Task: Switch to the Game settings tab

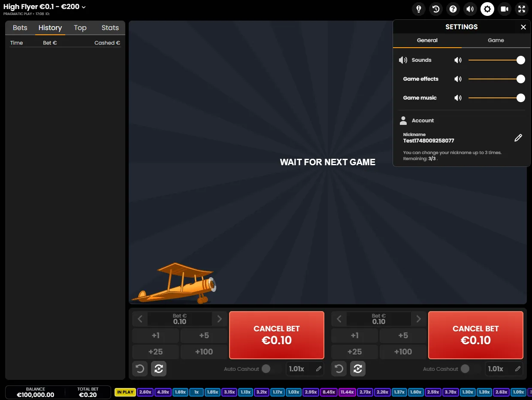Action: 496,40
